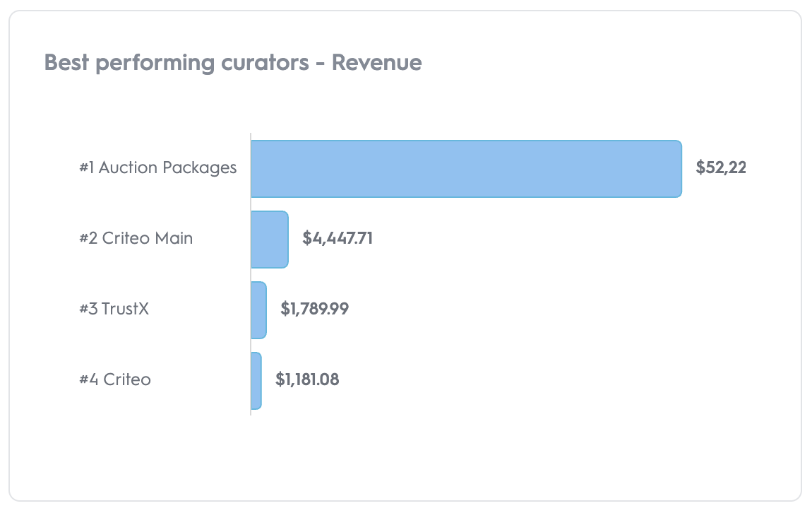Select the smallest bar for #4 Criteo
Image resolution: width=812 pixels, height=513 pixels.
[256, 381]
